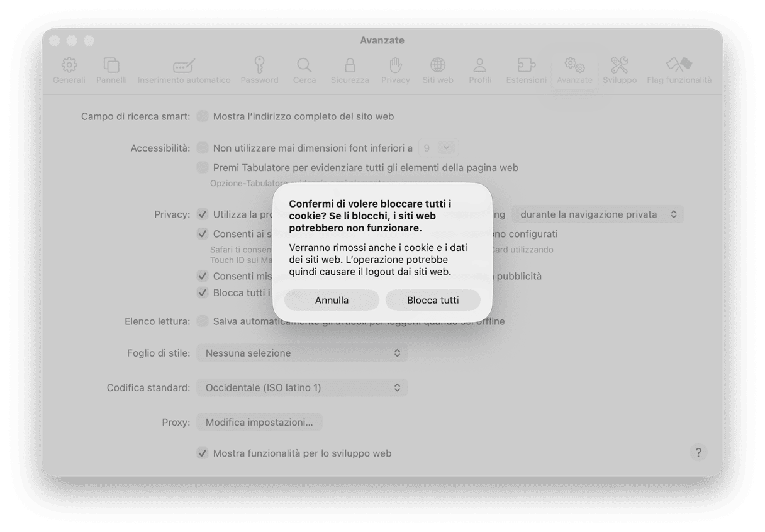The image size is (765, 532).
Task: Click Modifica impostazioni proxy button
Action: point(259,422)
